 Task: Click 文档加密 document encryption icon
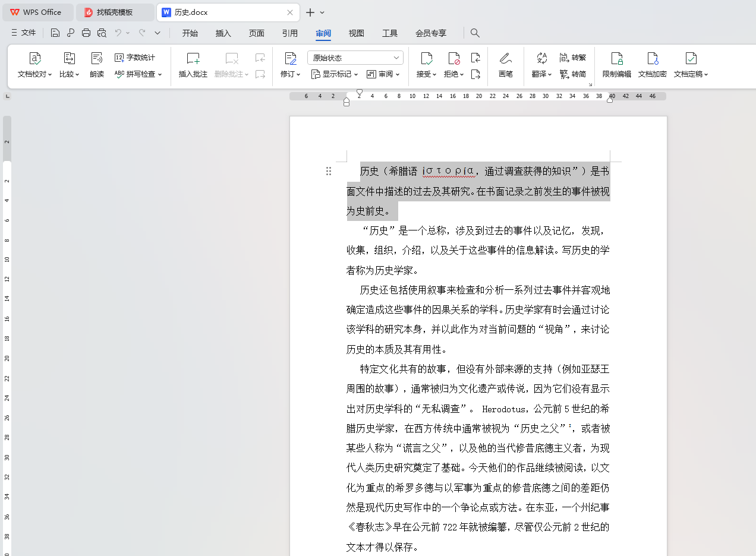[653, 58]
